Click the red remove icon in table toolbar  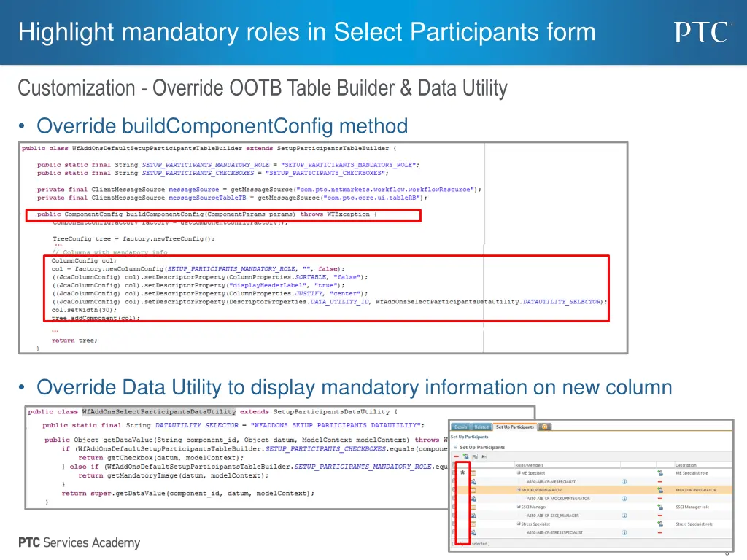(x=455, y=456)
